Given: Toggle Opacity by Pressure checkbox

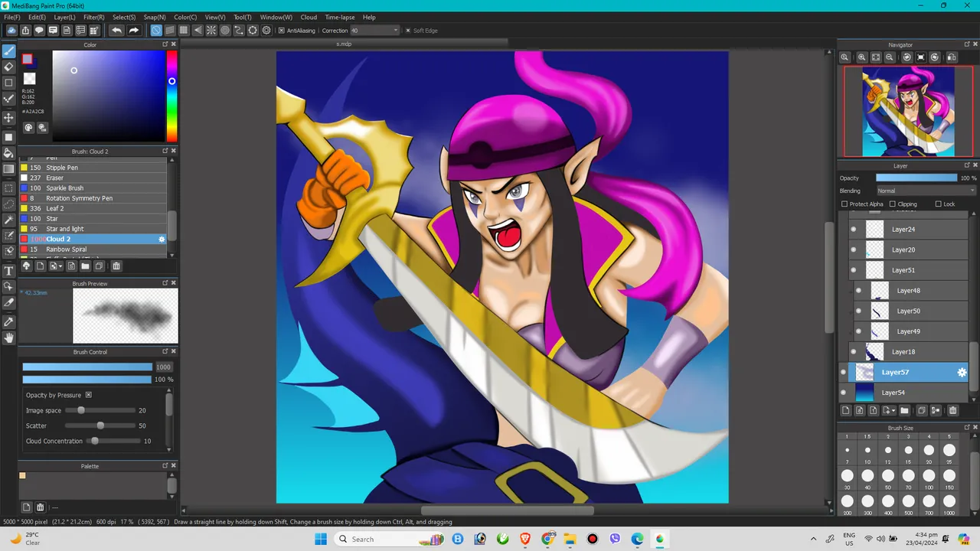Looking at the screenshot, I should coord(88,395).
